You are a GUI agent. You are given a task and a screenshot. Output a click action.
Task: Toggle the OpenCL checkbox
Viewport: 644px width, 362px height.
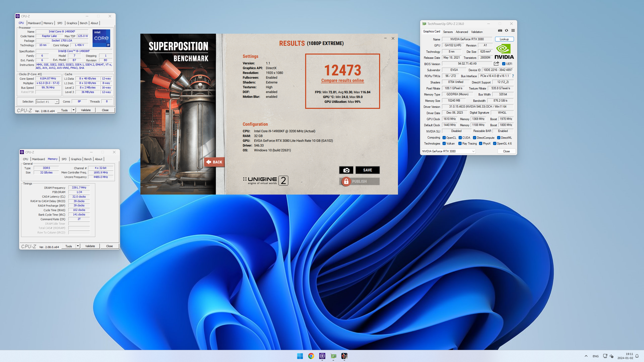[x=444, y=138]
